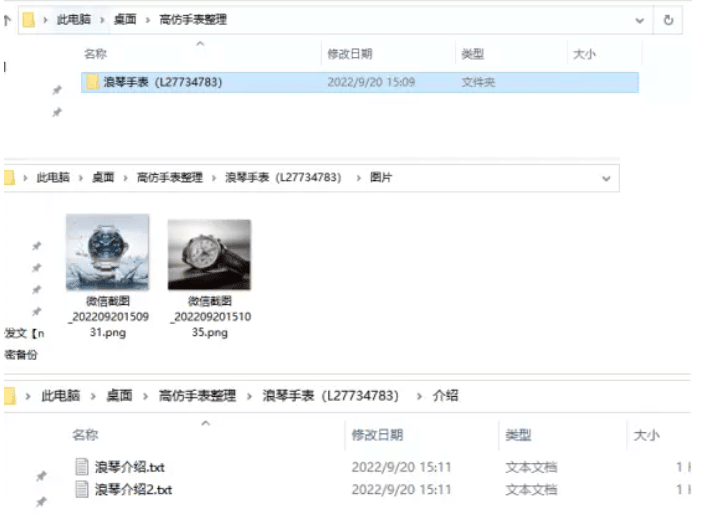Expand chevron before 介绍 in breadcrumb
The height and width of the screenshot is (514, 703).
click(419, 396)
